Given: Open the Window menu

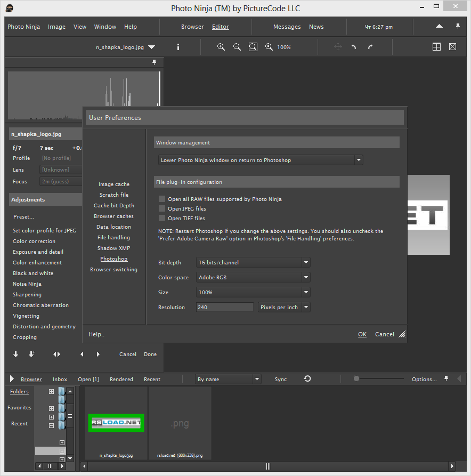Looking at the screenshot, I should pyautogui.click(x=105, y=27).
